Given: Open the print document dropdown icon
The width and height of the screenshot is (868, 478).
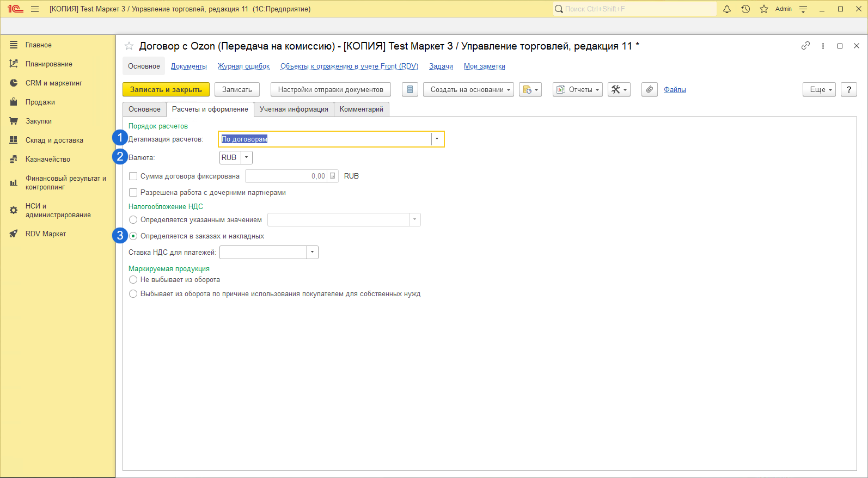Looking at the screenshot, I should tap(530, 89).
